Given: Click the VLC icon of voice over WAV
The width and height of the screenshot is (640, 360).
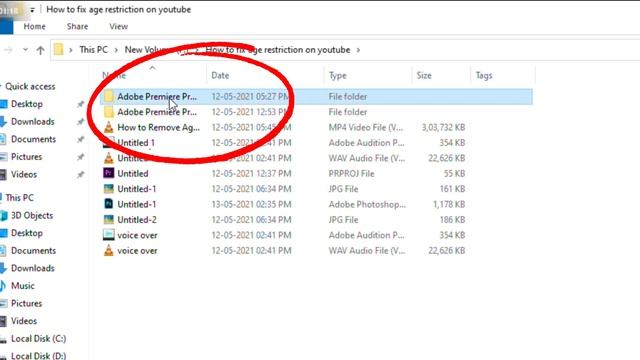Looking at the screenshot, I should [109, 250].
